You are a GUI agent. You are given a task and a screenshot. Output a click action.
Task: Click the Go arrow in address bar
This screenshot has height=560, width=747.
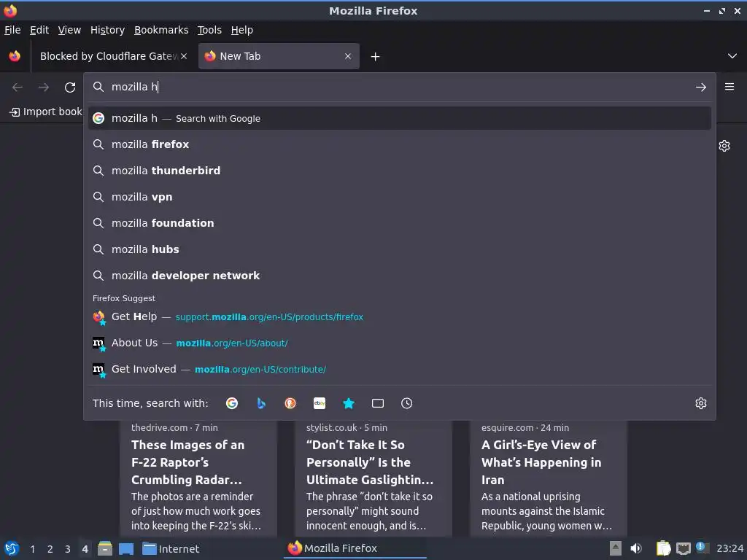pos(701,87)
